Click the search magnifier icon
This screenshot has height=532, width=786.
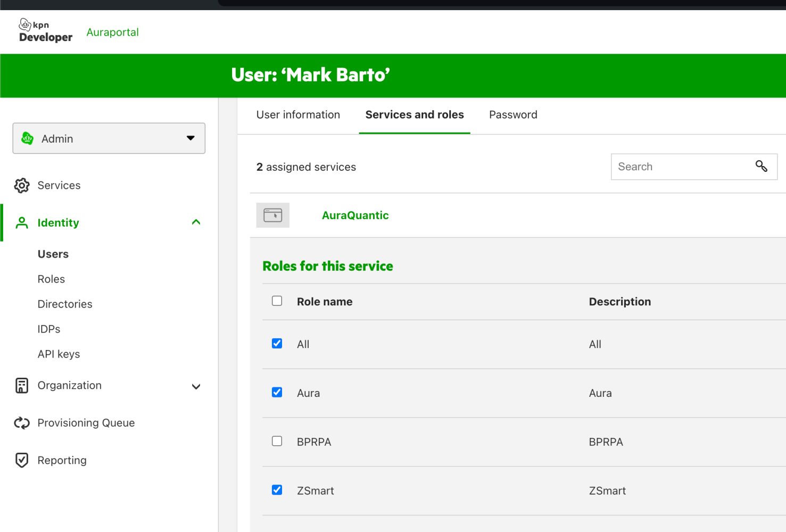[762, 166]
